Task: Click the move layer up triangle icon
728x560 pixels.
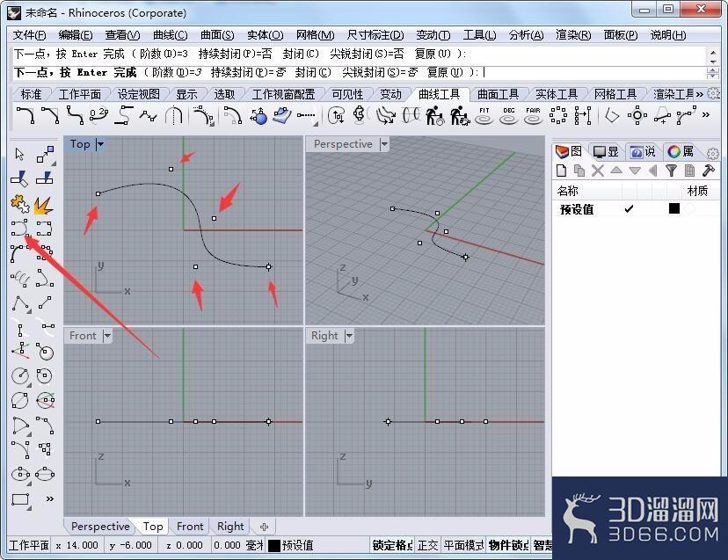Action: [616, 170]
